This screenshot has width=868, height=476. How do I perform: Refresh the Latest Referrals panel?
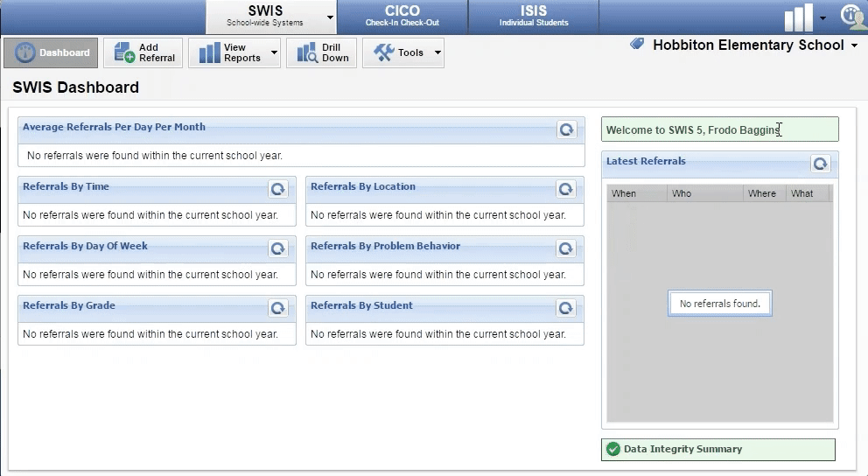(820, 164)
